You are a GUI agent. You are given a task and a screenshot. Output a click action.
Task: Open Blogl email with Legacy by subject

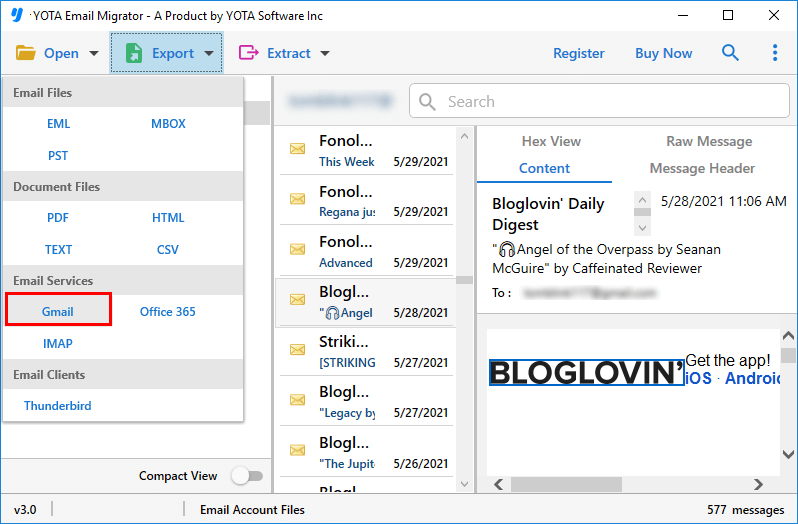pos(366,402)
